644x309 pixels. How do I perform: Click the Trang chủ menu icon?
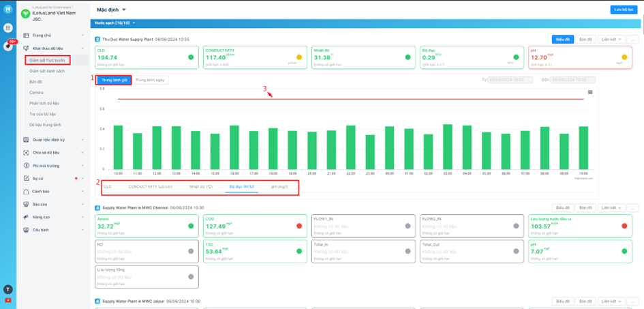(27, 35)
